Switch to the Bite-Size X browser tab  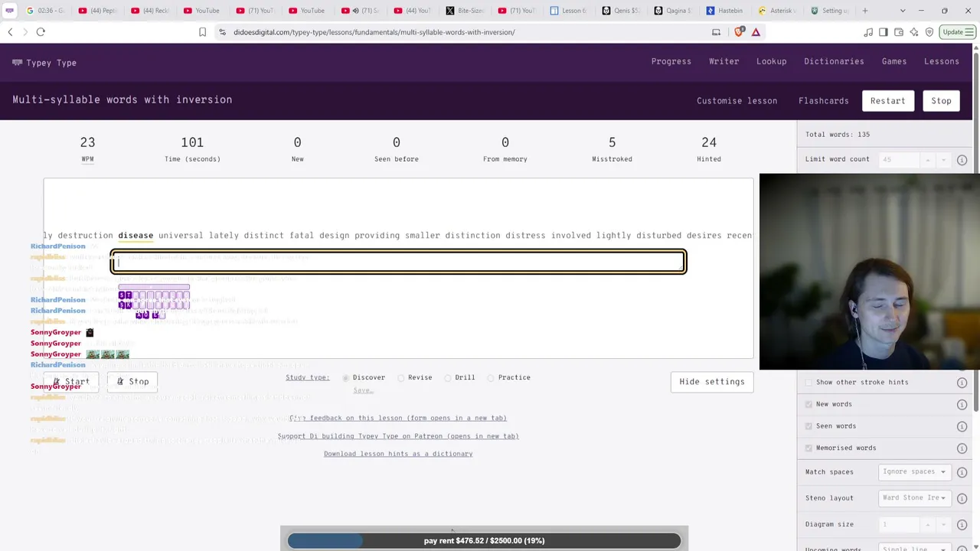464,11
